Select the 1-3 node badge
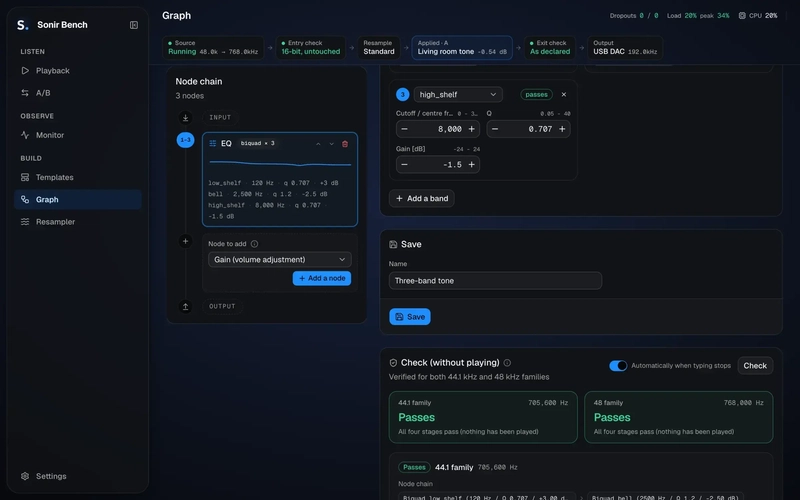 point(185,140)
